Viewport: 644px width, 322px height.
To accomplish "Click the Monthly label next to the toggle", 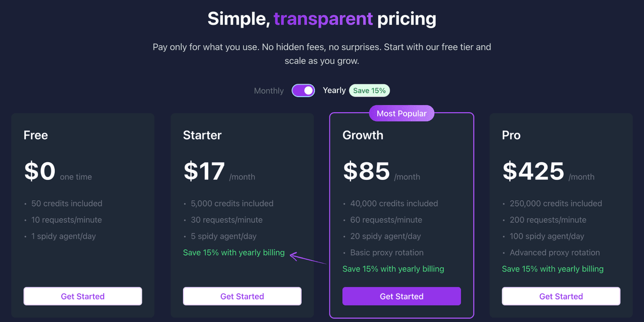I will click(x=268, y=90).
